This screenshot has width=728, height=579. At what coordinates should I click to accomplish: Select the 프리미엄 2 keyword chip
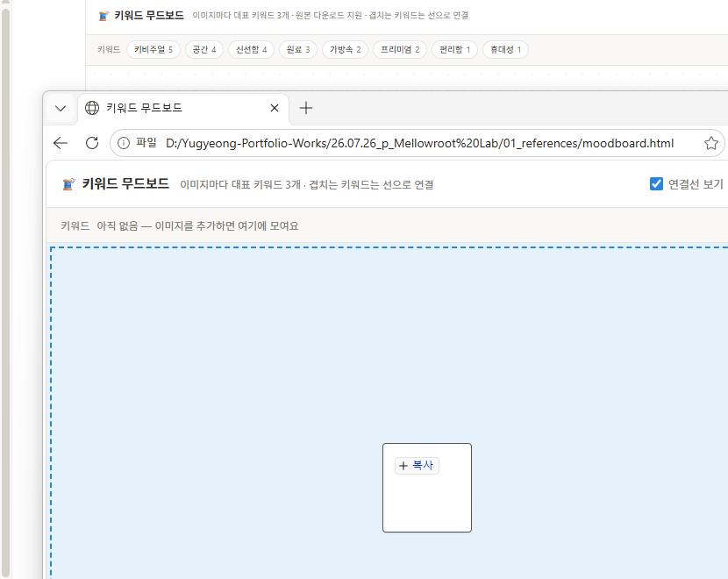click(400, 50)
